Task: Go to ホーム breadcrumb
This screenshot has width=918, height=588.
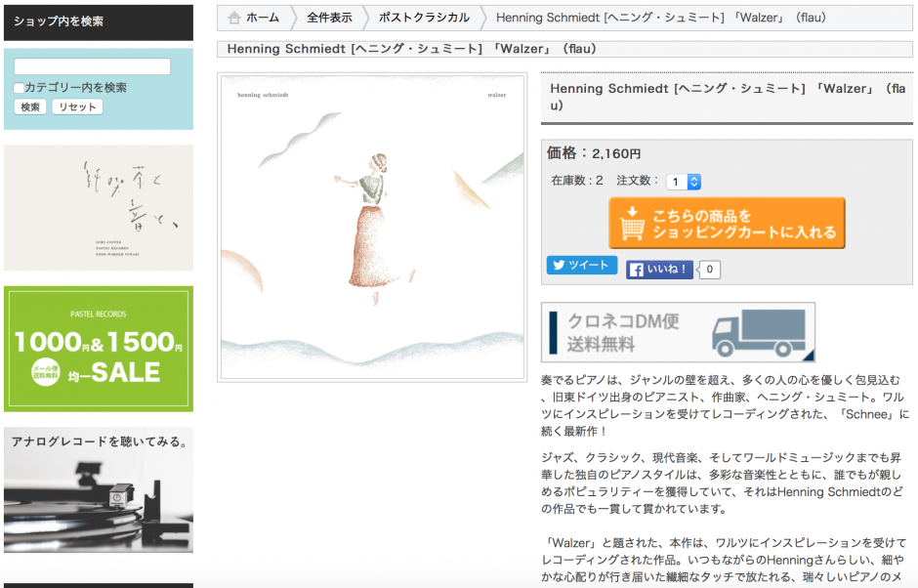Action: pos(263,18)
